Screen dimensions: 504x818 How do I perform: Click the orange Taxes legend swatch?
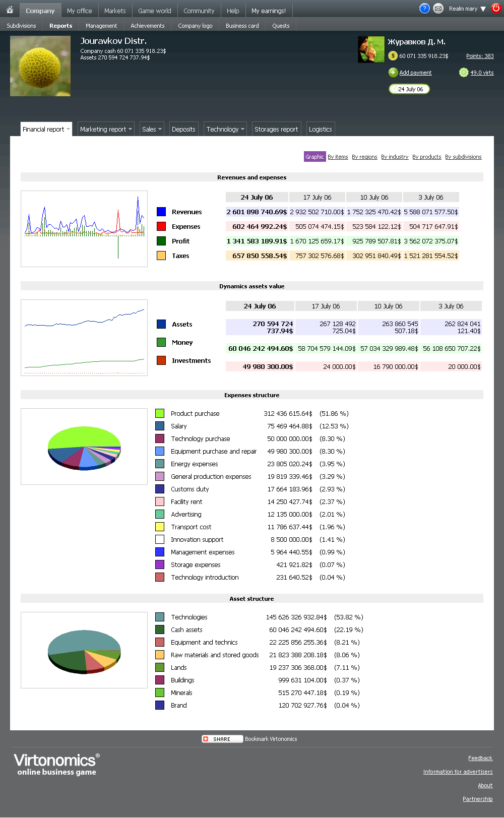click(x=161, y=256)
